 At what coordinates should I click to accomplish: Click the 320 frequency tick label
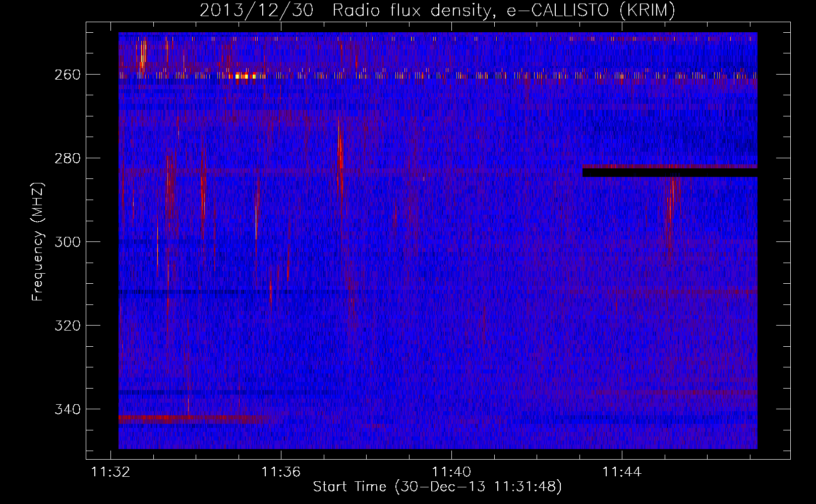click(x=68, y=326)
